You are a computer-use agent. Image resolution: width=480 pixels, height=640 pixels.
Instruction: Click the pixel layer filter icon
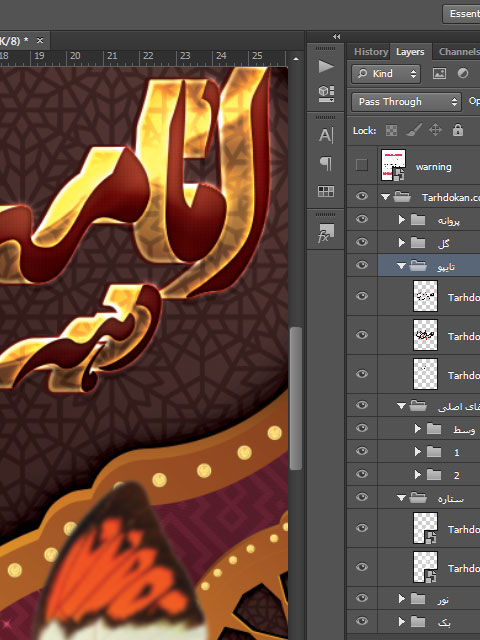[x=439, y=73]
